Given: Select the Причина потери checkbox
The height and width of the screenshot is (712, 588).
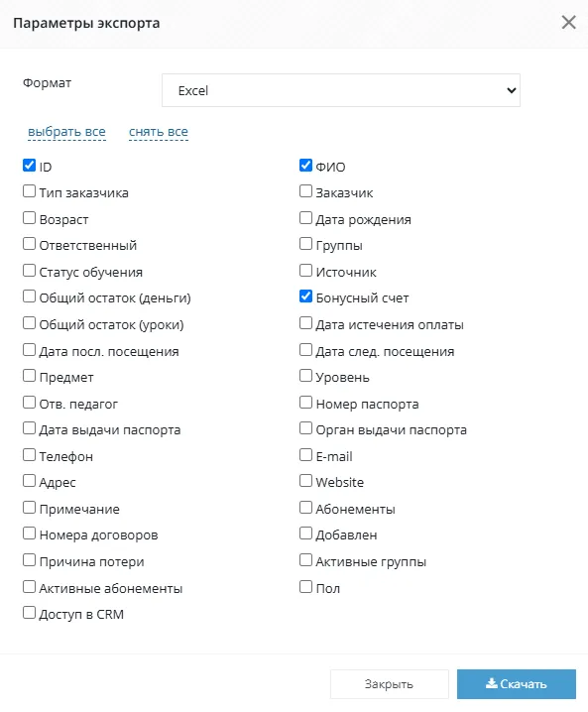Looking at the screenshot, I should click(29, 560).
